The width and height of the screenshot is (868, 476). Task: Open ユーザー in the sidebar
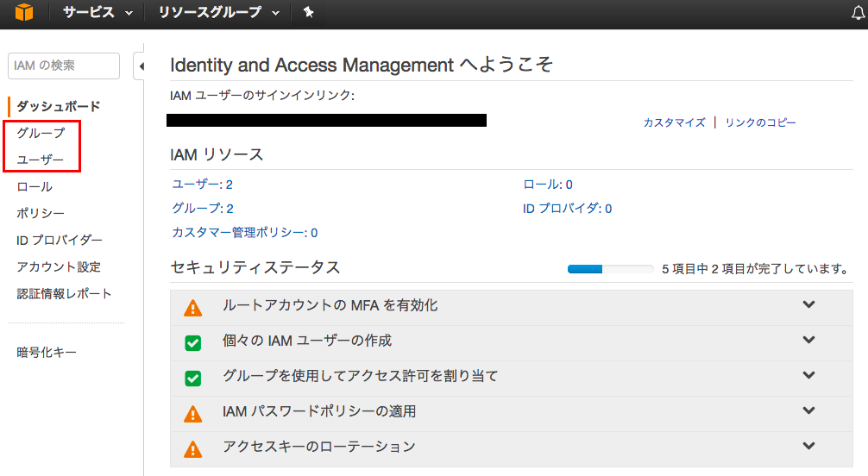tap(40, 160)
